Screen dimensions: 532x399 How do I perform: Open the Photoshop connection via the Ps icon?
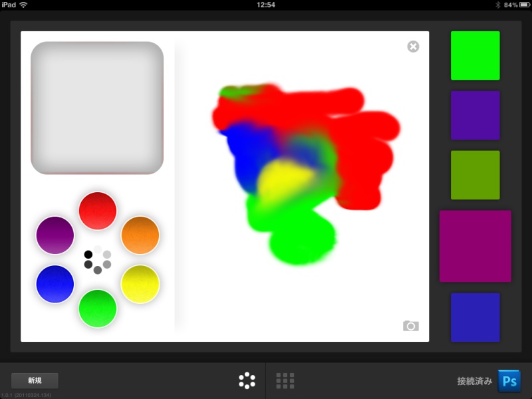click(x=509, y=380)
